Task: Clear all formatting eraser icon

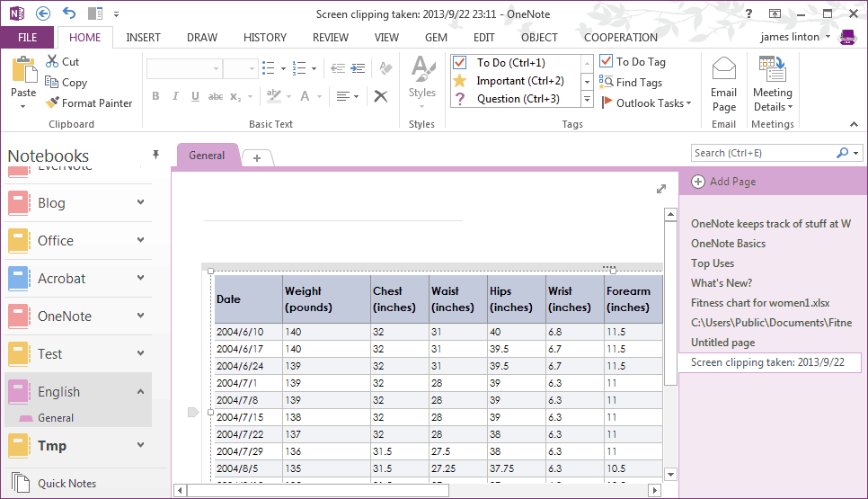Action: tap(385, 68)
